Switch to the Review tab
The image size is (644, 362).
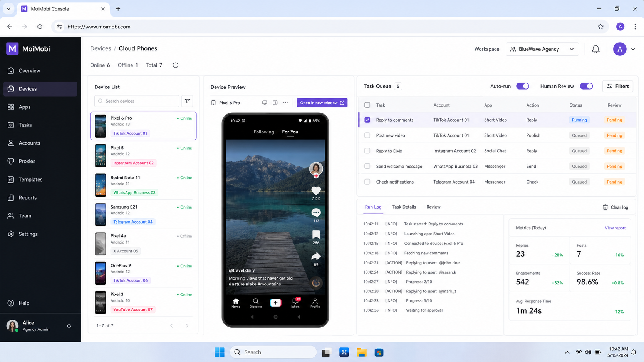433,207
